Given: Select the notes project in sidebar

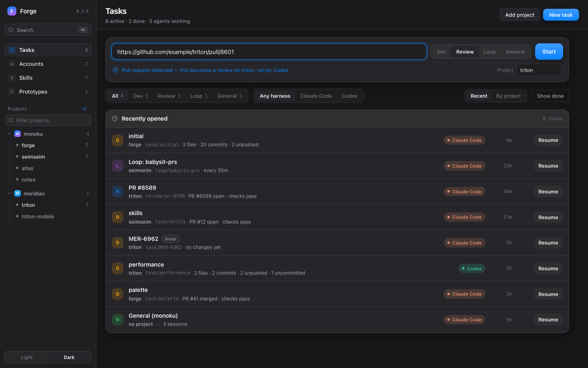Looking at the screenshot, I should 52,180.
